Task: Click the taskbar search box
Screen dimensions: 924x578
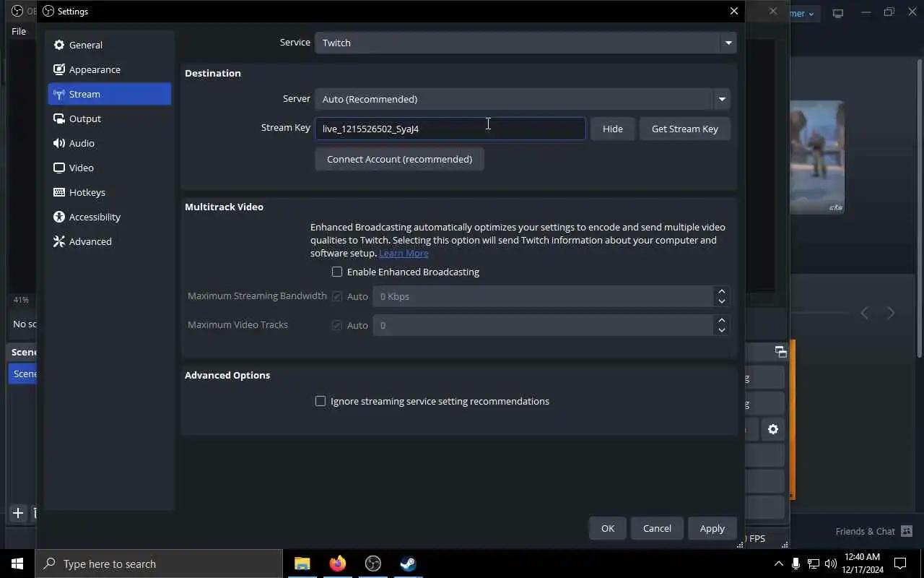Action: pos(159,564)
